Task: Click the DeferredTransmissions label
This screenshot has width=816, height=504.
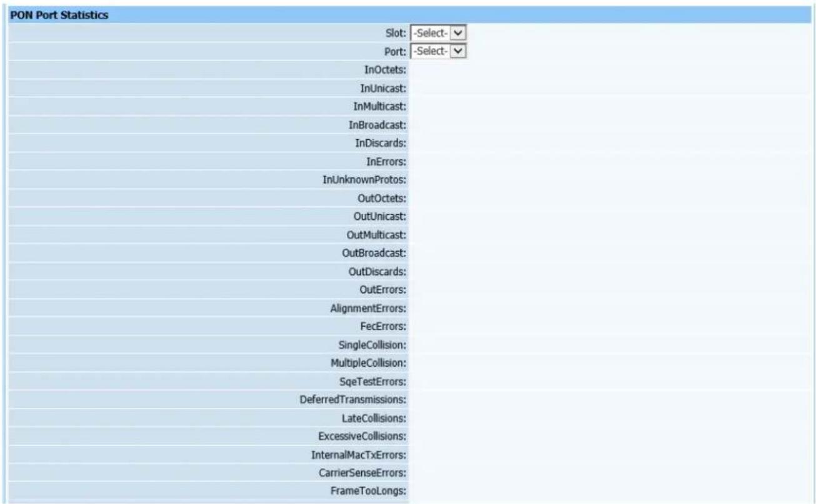Action: tap(354, 400)
